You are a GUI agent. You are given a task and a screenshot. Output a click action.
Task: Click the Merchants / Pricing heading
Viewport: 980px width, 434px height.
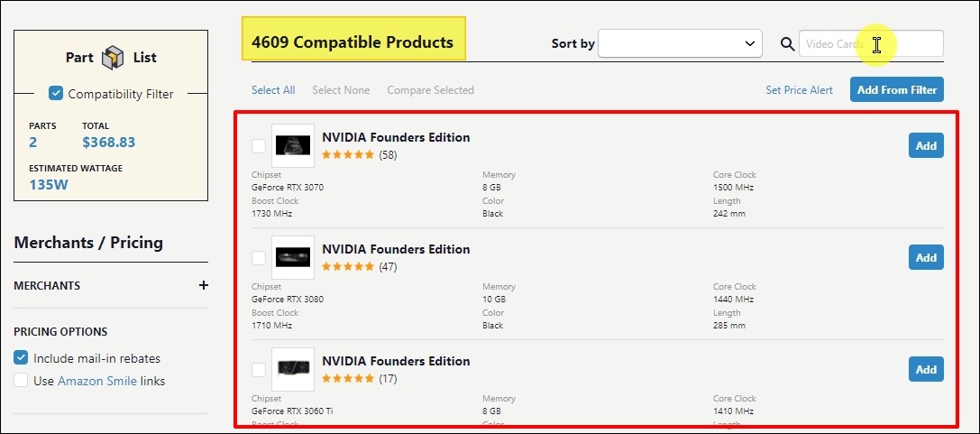point(88,243)
